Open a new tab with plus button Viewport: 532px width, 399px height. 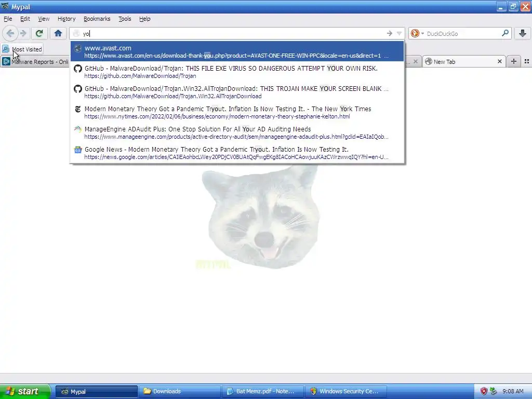pos(514,61)
